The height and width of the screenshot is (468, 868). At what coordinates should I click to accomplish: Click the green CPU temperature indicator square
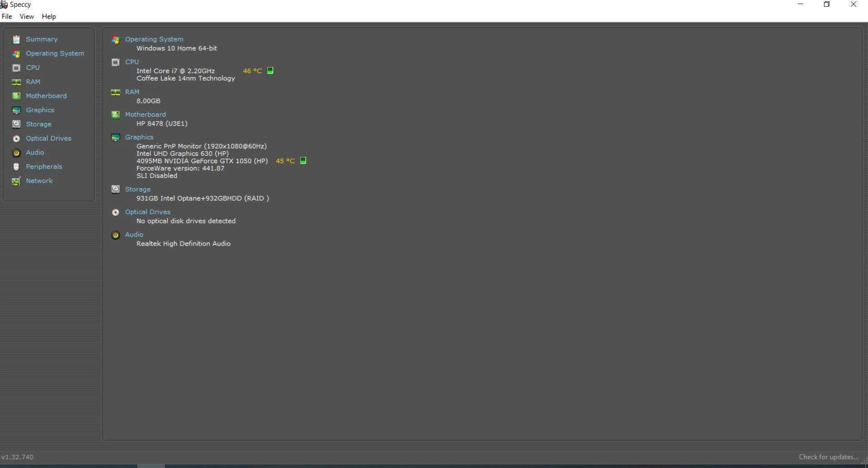[270, 71]
